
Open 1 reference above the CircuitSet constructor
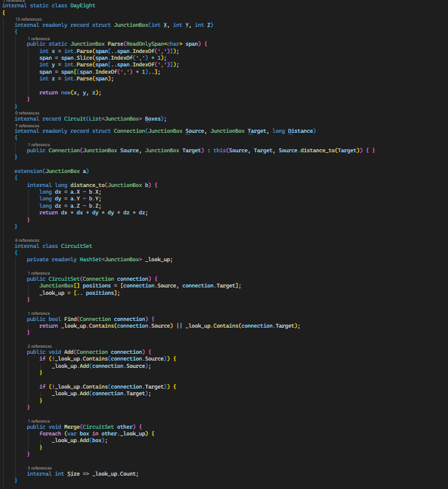point(39,273)
